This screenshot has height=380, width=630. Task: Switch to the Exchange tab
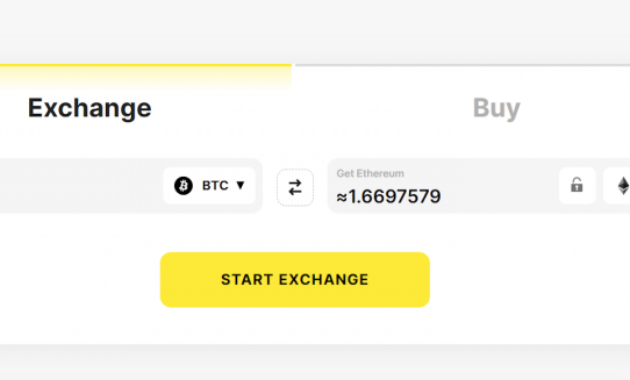point(89,108)
